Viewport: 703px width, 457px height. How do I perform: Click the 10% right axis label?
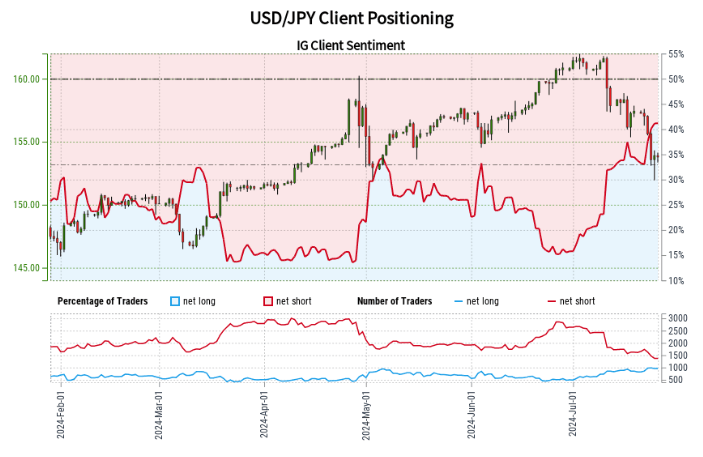click(676, 281)
